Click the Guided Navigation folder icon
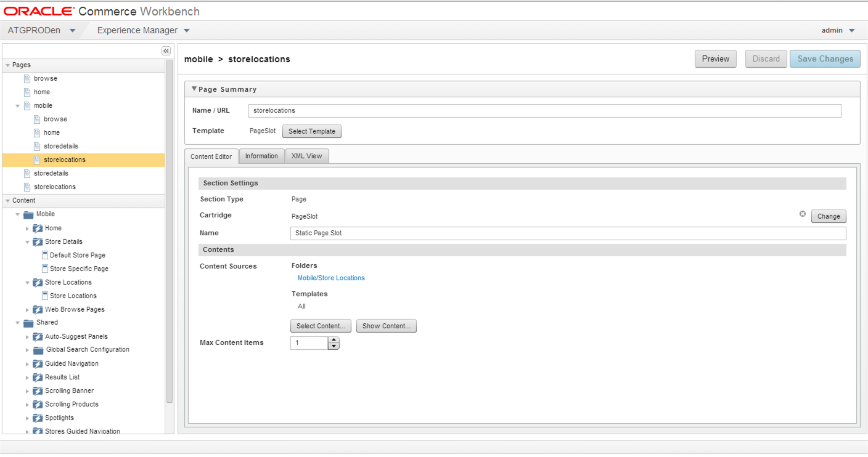Viewport: 868px width, 457px height. pyautogui.click(x=37, y=363)
